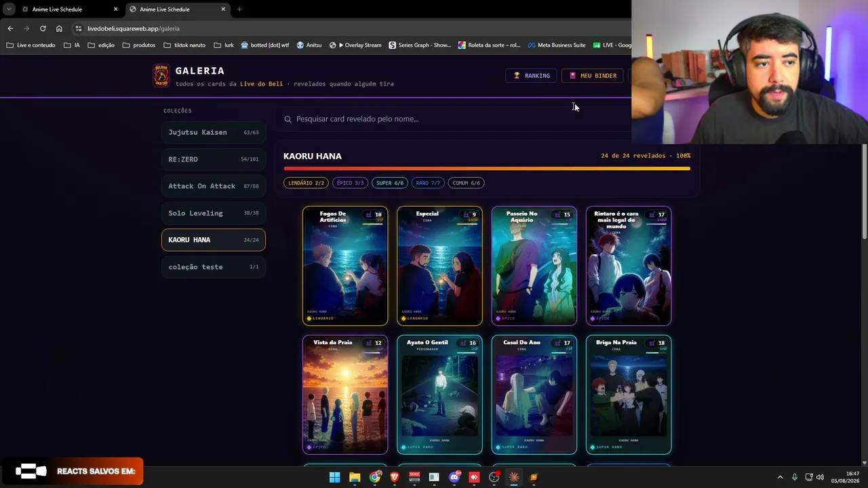The width and height of the screenshot is (868, 488).
Task: Open Voicemeeter from the taskbar
Action: (414, 477)
